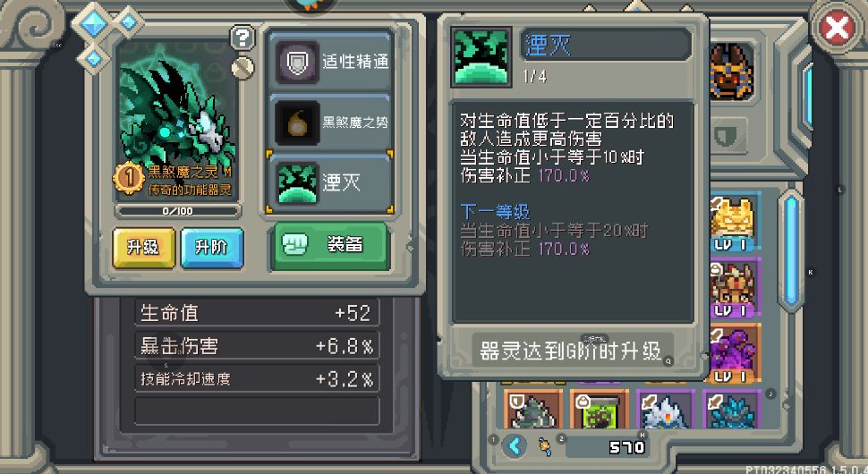
Task: Click the Anubis mask equipped spirit portrait
Action: pyautogui.click(x=731, y=72)
